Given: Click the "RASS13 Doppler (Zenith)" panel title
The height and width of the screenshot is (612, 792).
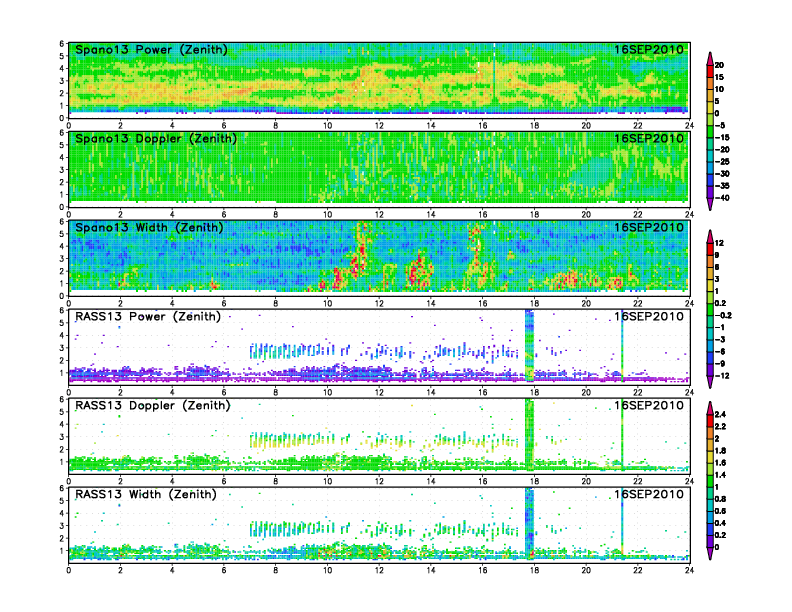Looking at the screenshot, I should coord(153,405).
